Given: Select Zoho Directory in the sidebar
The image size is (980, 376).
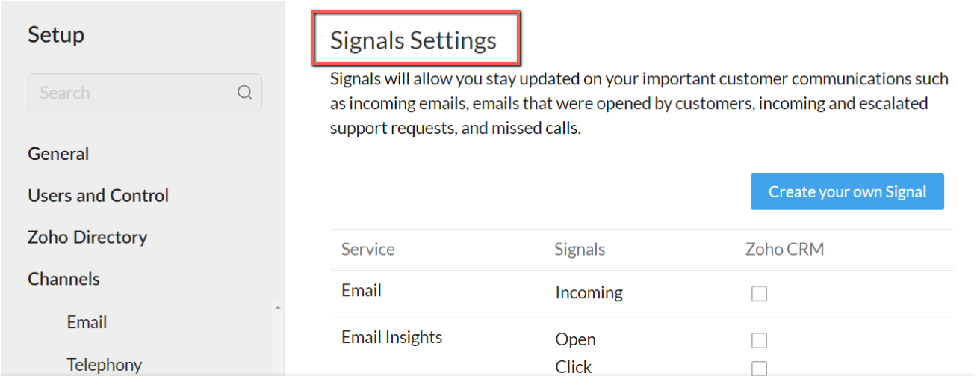Looking at the screenshot, I should click(x=87, y=238).
